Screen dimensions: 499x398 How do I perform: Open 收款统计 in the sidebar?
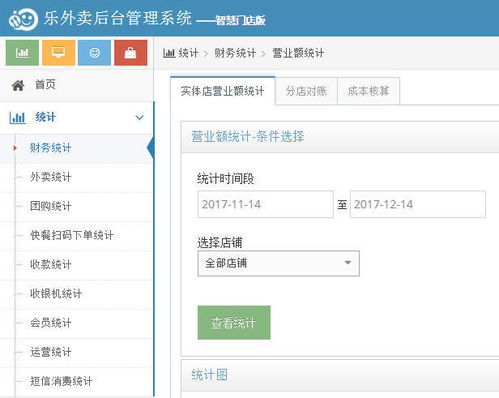click(x=77, y=265)
